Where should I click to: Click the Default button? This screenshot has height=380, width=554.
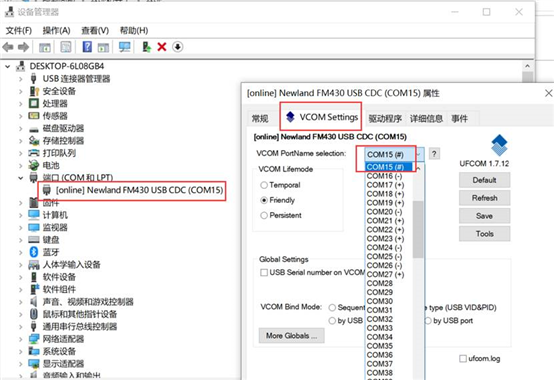(x=484, y=180)
